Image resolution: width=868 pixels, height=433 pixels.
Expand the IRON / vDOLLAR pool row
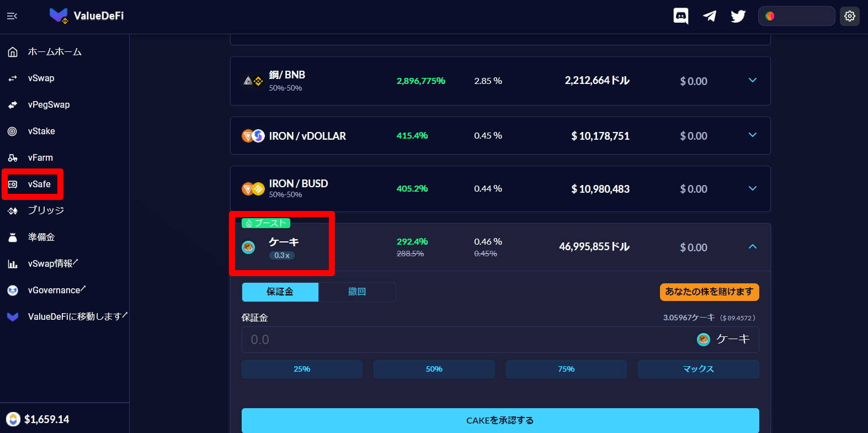click(752, 135)
